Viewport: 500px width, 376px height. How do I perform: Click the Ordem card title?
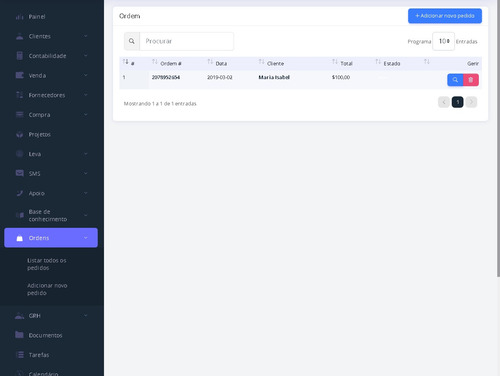click(x=130, y=16)
